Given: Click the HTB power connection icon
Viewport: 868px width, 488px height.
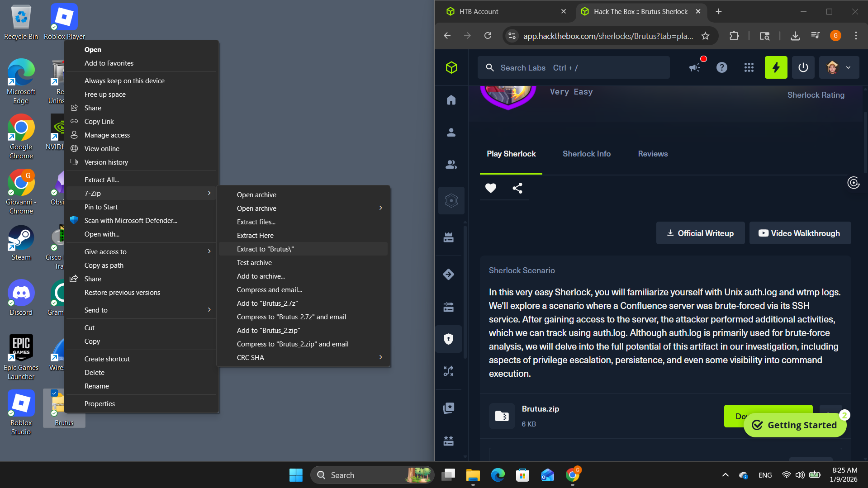Looking at the screenshot, I should [x=803, y=68].
